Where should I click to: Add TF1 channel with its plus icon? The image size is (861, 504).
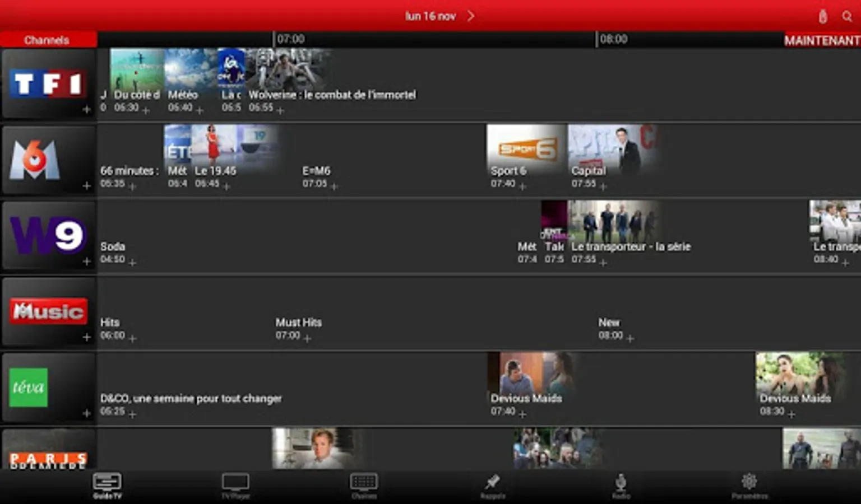(x=86, y=110)
